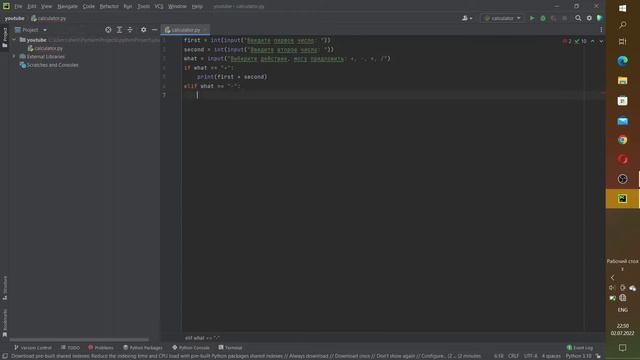Open the Terminal tool window
Viewport: 640px width, 360px height.
(x=230, y=348)
